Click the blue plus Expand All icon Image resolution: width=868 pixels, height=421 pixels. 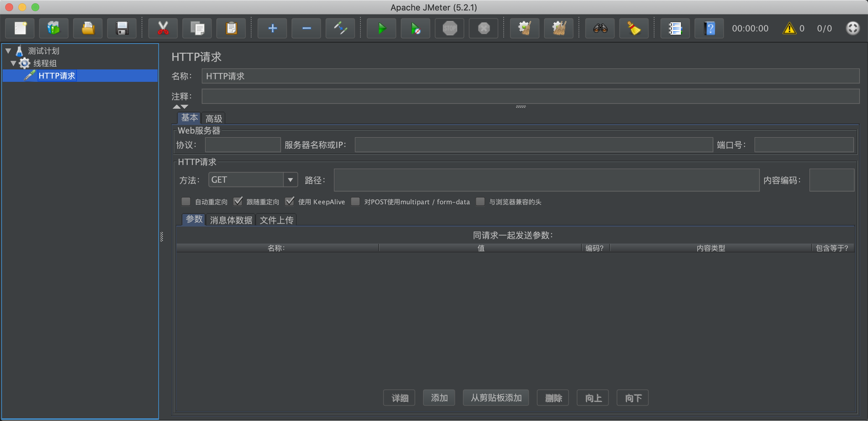272,28
